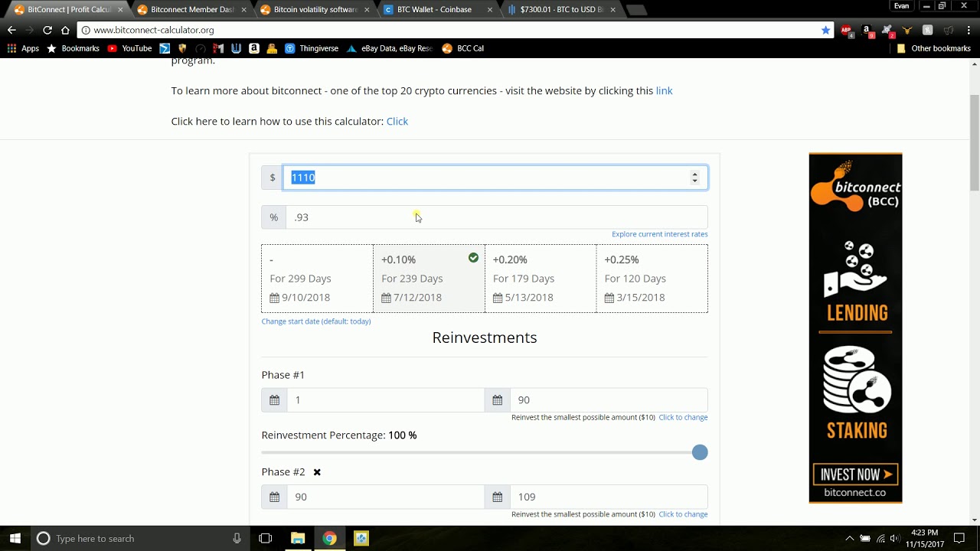This screenshot has width=980, height=551.
Task: Click calendar icon beside Phase #1 end day 90
Action: tap(497, 399)
